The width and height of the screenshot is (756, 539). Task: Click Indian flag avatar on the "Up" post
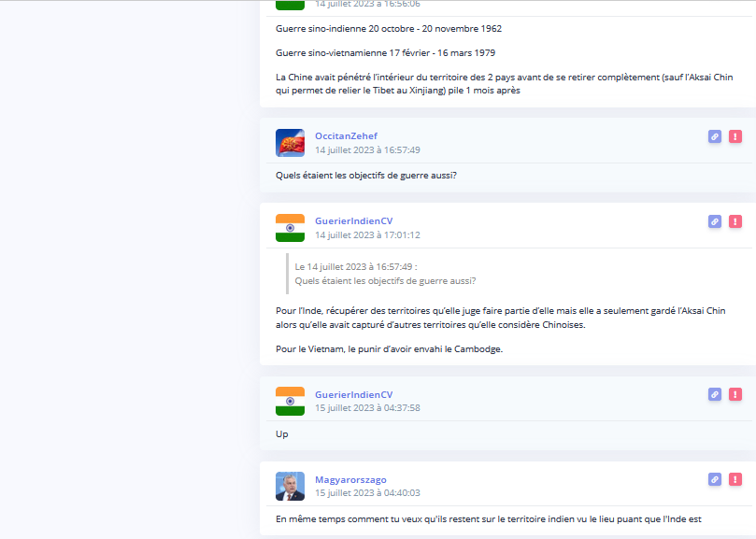coord(290,401)
